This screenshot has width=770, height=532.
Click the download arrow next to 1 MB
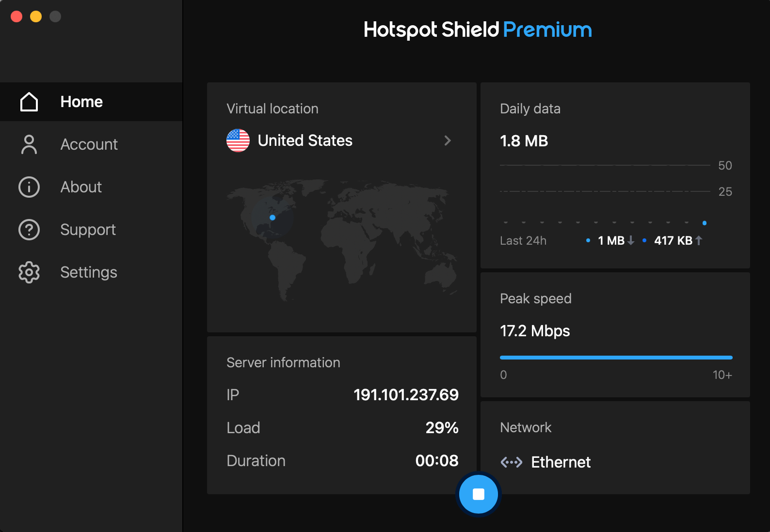coord(631,240)
